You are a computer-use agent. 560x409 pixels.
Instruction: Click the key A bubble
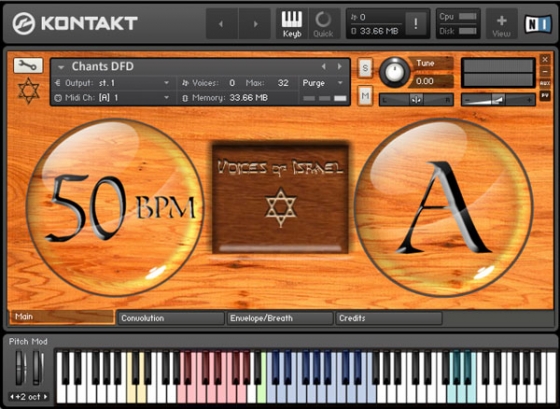[x=444, y=208]
